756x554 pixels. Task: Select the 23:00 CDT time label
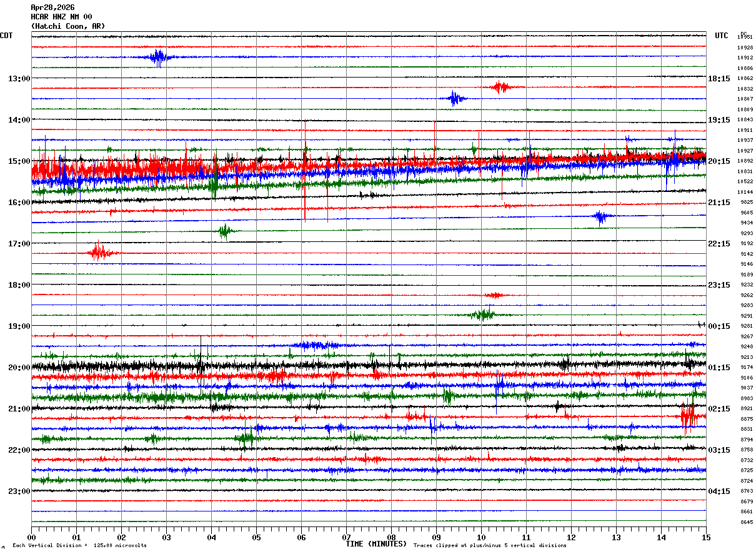(19, 491)
